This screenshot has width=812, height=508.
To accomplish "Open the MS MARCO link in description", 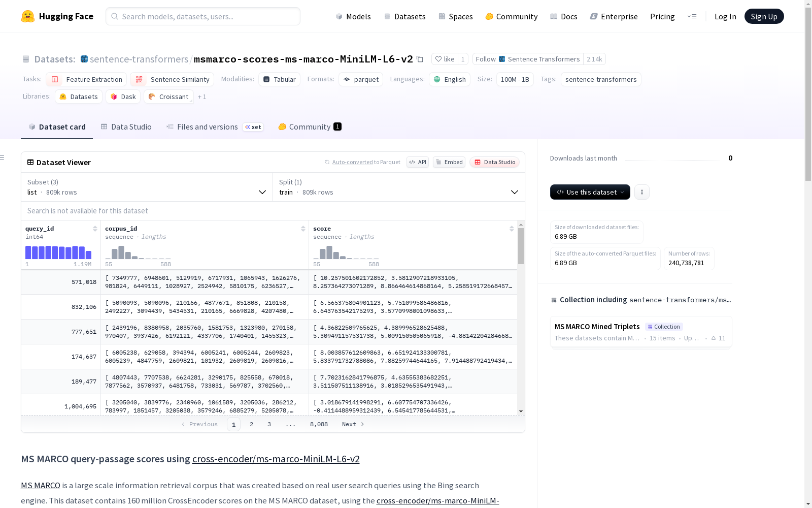I will point(41,485).
